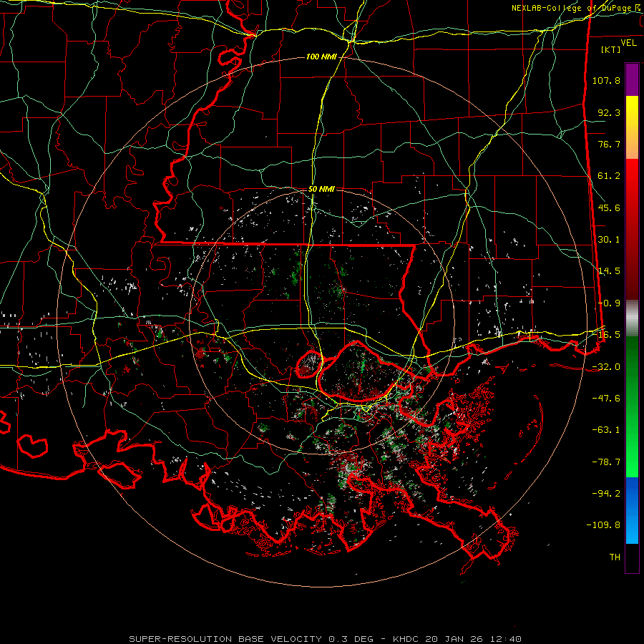The height and width of the screenshot is (644, 644).
Task: Click the purple segment of the velocity color bar
Action: click(632, 79)
